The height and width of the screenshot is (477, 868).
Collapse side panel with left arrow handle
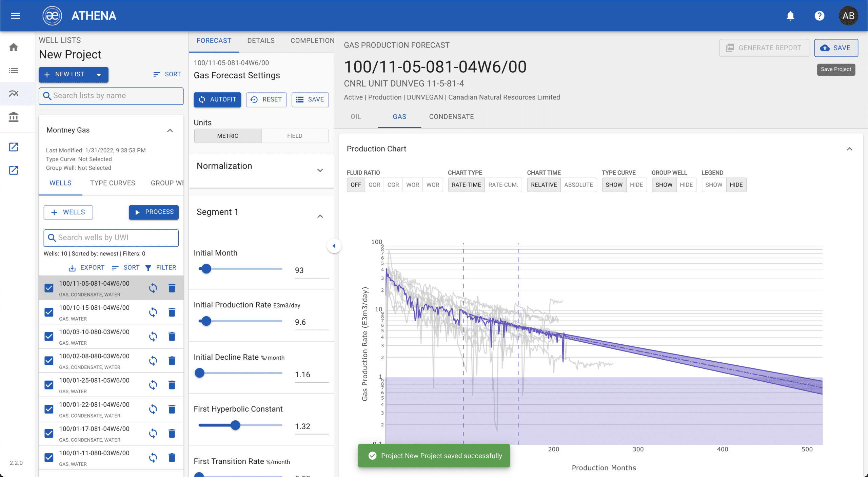coord(334,246)
